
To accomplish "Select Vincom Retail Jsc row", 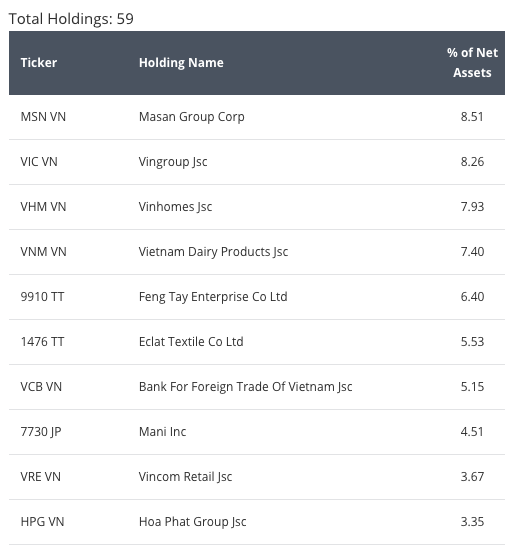I will pos(257,477).
